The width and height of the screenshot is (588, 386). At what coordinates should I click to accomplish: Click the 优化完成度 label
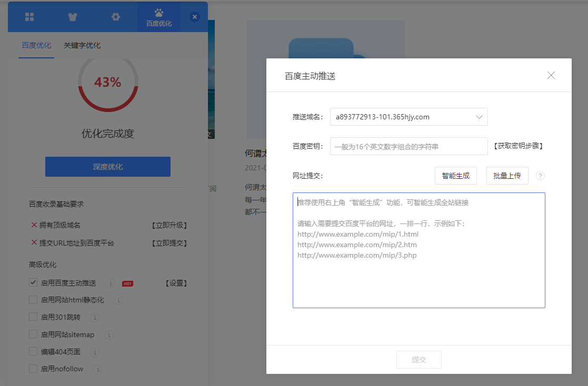pyautogui.click(x=108, y=134)
